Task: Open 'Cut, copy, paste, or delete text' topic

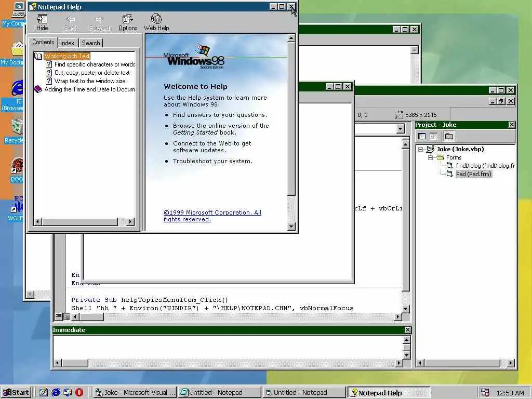Action: point(92,73)
